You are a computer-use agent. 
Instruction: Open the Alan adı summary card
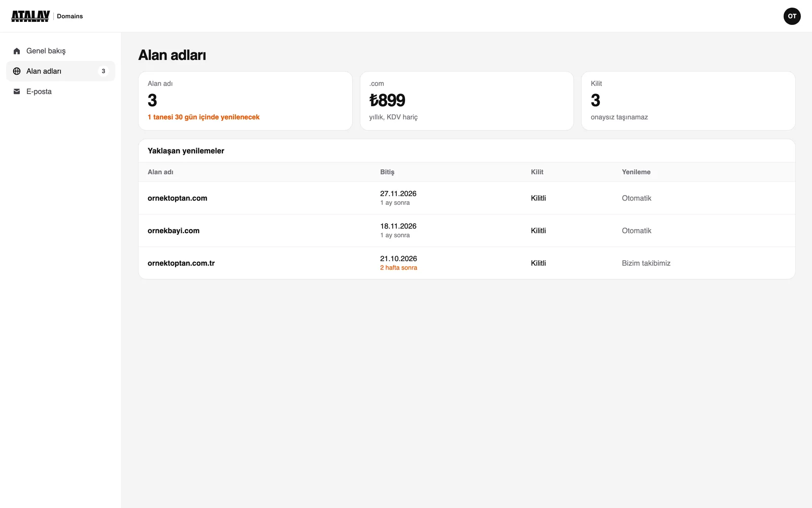(245, 101)
